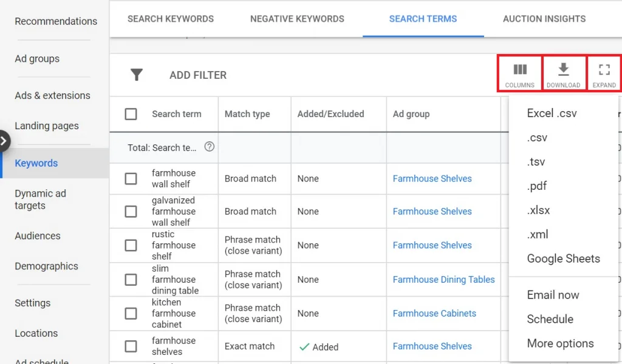Pick .xlsx from the download menu
Viewport: 622px width, 364px height.
coord(538,210)
